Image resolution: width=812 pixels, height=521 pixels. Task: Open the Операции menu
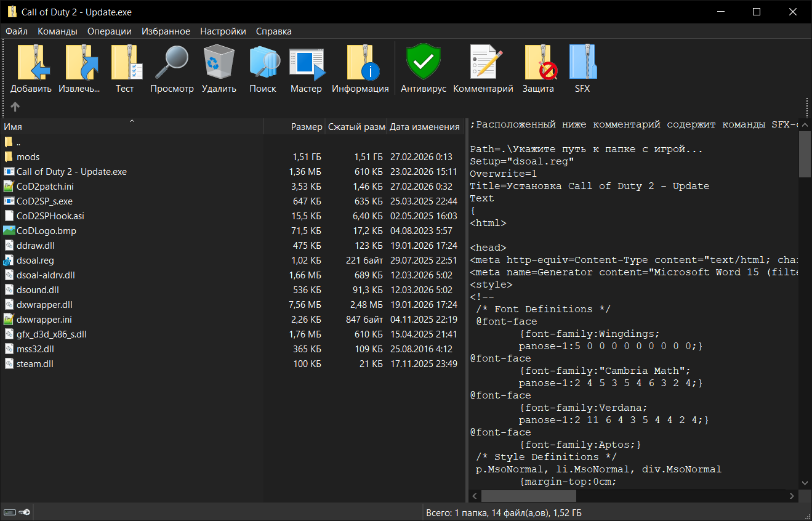110,31
